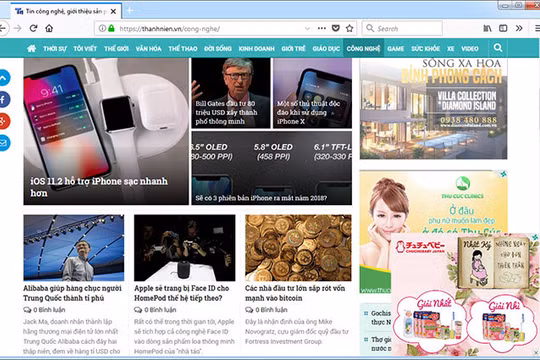Viewport: 540px width, 360px height.
Task: View comments under Alibaba article
Action: [x=44, y=310]
